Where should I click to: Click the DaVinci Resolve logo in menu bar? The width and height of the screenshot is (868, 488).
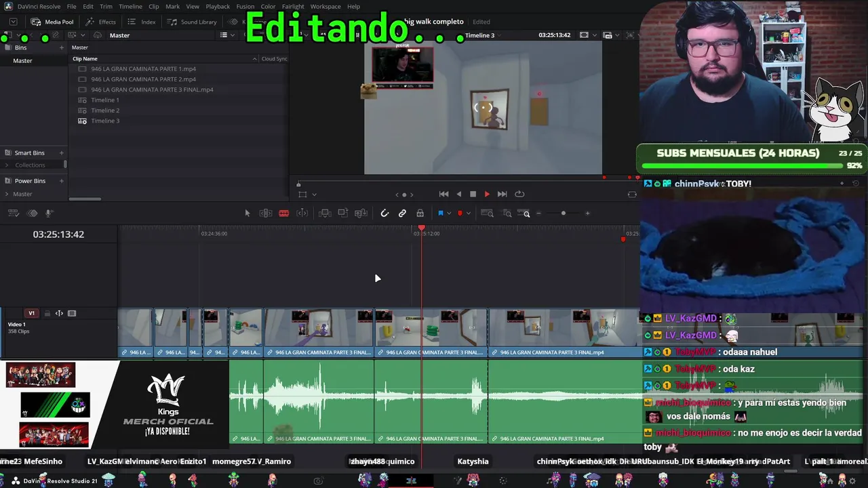tap(7, 6)
